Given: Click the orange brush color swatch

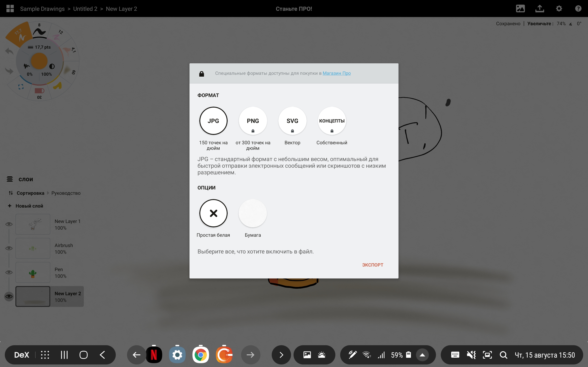Looking at the screenshot, I should tap(39, 61).
